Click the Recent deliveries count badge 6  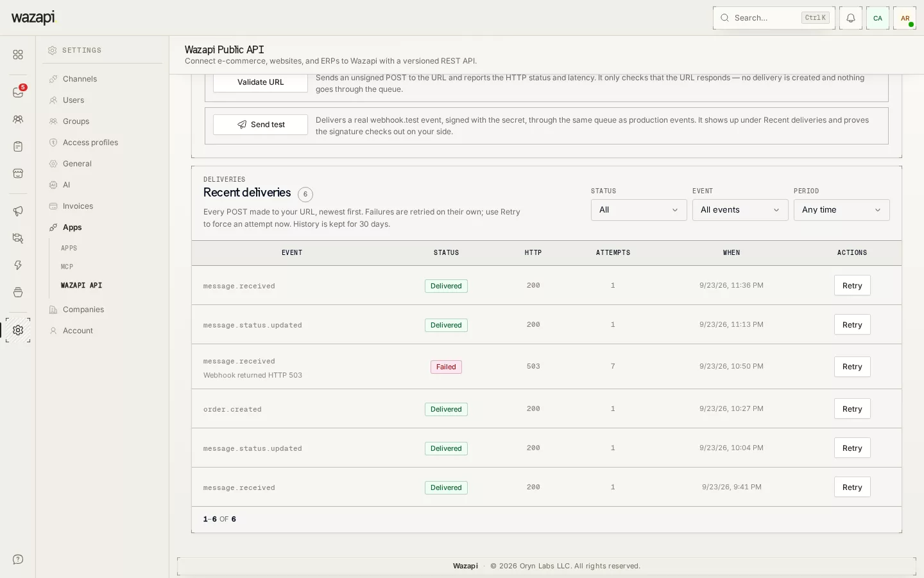pyautogui.click(x=305, y=194)
